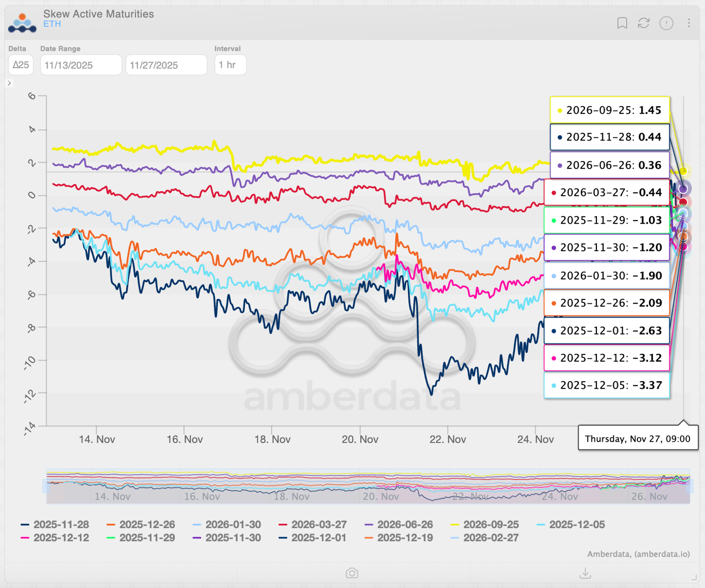Click the download icon at bottom
This screenshot has width=705, height=588.
coord(585,573)
